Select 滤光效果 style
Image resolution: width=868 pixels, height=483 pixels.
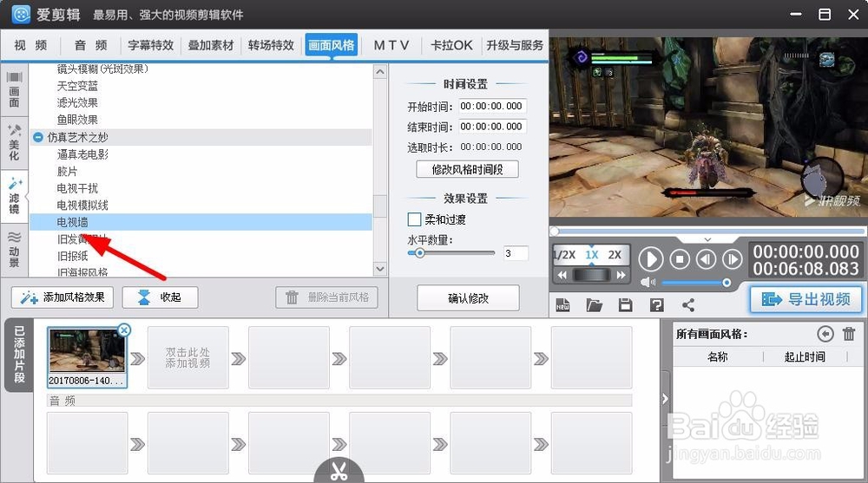click(77, 102)
